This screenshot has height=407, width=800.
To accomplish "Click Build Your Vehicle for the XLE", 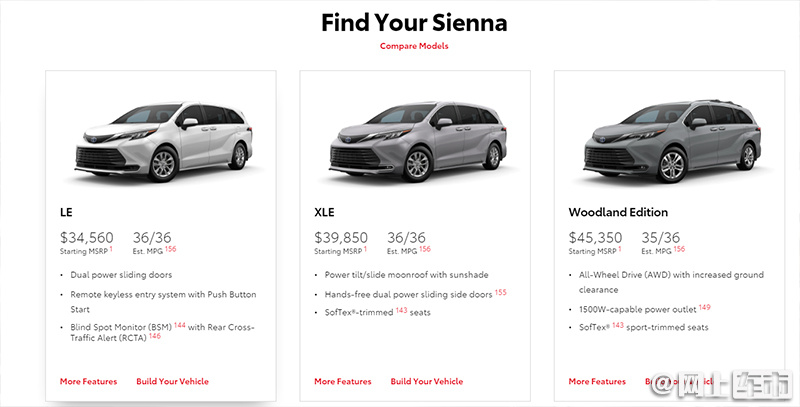I will pyautogui.click(x=427, y=381).
